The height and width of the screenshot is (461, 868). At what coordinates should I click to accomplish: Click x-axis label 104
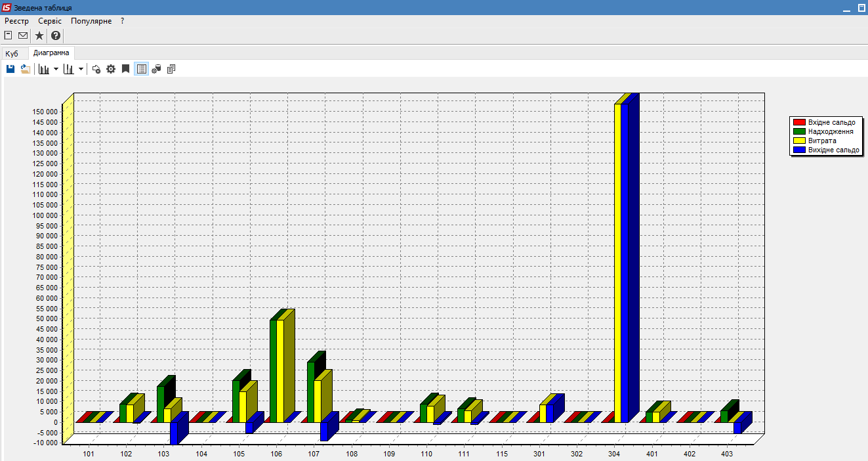[202, 454]
